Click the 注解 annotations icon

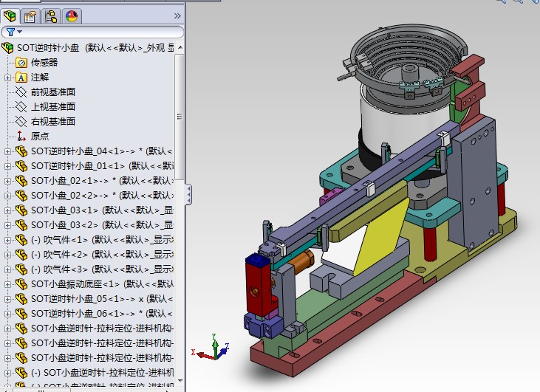click(x=21, y=78)
